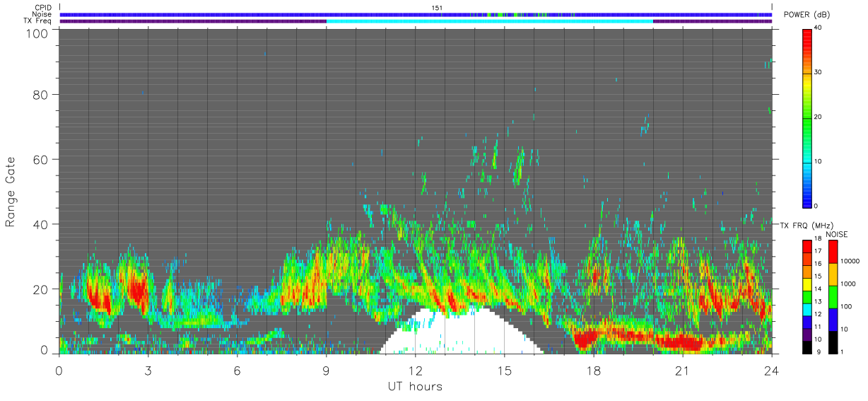Click the 6 tick label on the UT axis
The width and height of the screenshot is (868, 401).
point(237,371)
